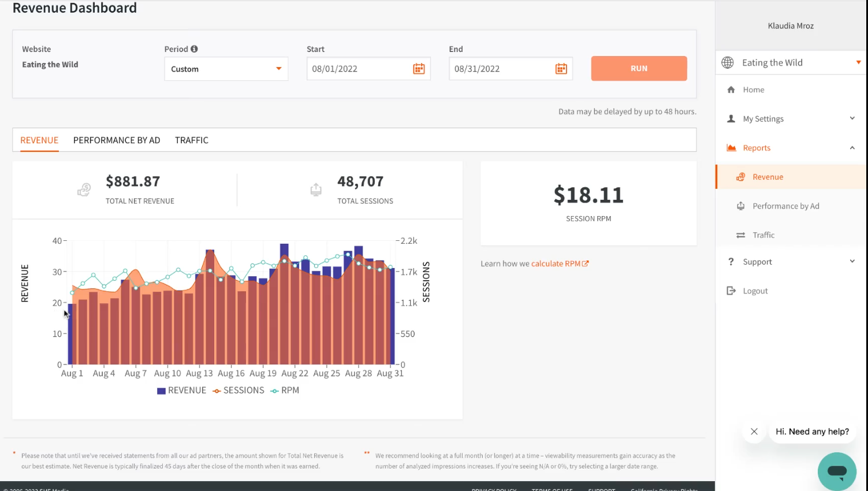Click the Aug 13 axis label
The image size is (868, 491).
199,374
